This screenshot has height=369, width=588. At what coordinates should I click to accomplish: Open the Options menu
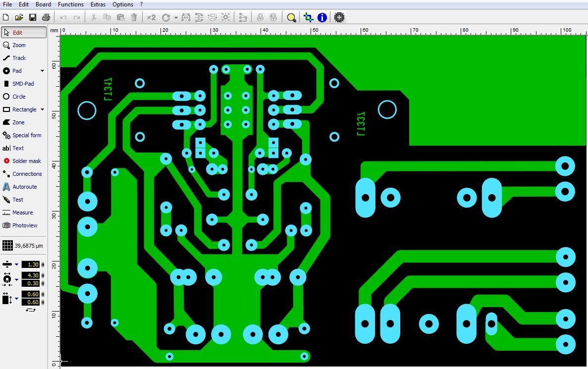point(123,4)
